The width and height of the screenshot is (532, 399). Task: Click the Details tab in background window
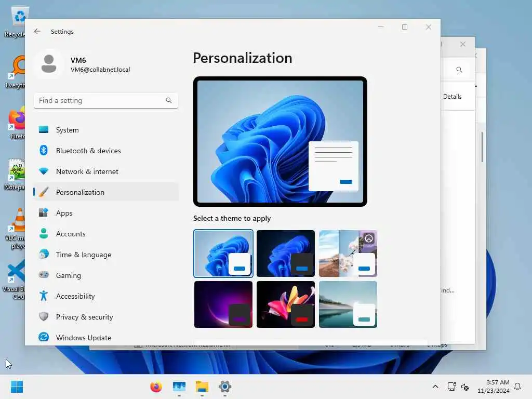point(453,96)
